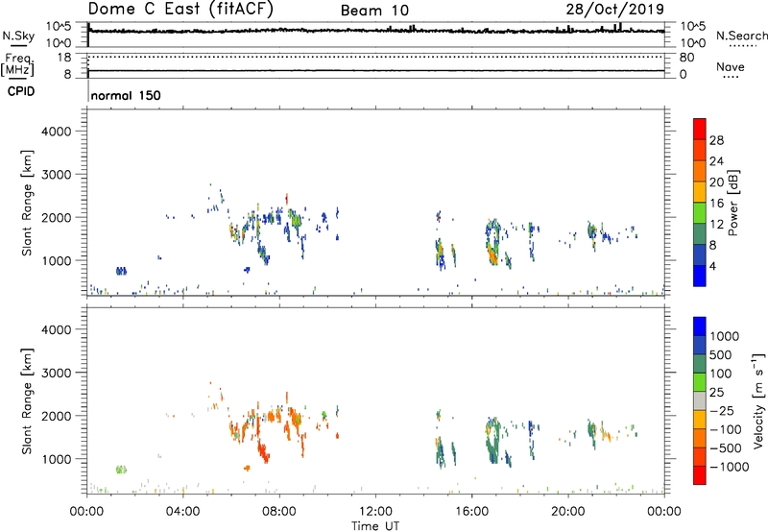Click the green velocity echo patch near 01:30
The image size is (768, 532).
[121, 470]
